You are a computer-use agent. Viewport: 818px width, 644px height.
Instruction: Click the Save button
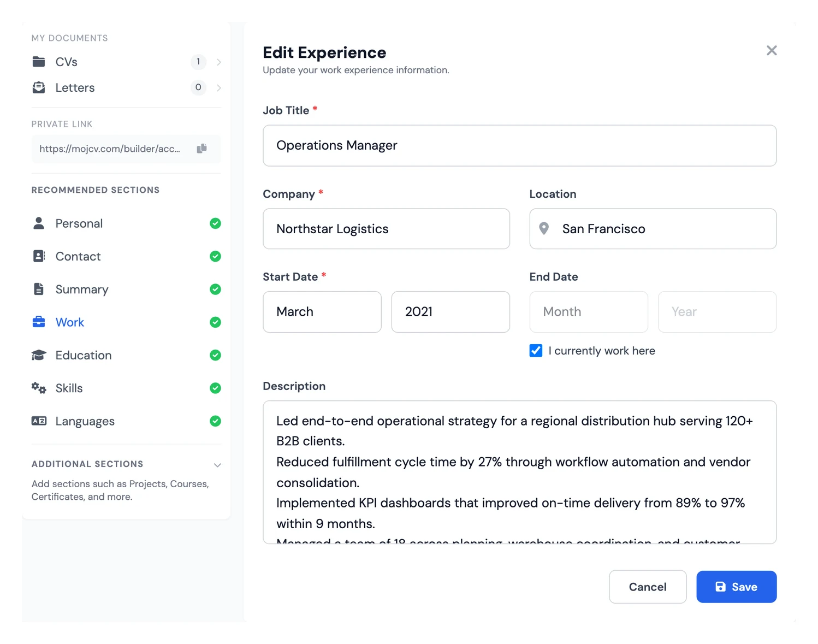click(736, 587)
